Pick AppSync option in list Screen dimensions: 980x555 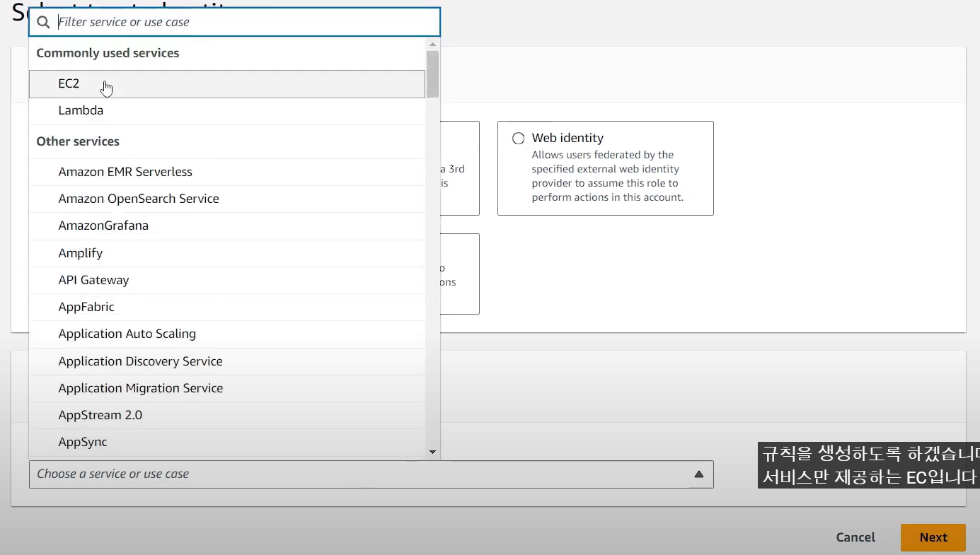click(227, 442)
